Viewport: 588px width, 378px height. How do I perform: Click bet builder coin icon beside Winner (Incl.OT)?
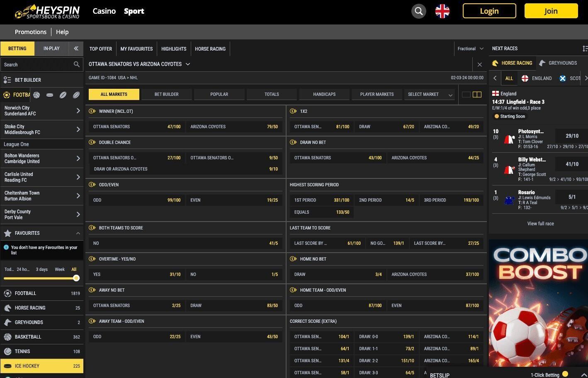(x=92, y=111)
